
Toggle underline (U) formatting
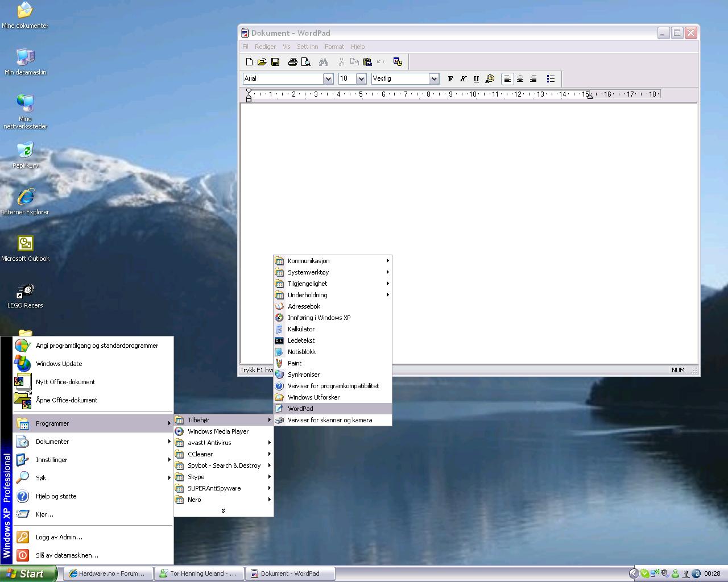(x=476, y=79)
